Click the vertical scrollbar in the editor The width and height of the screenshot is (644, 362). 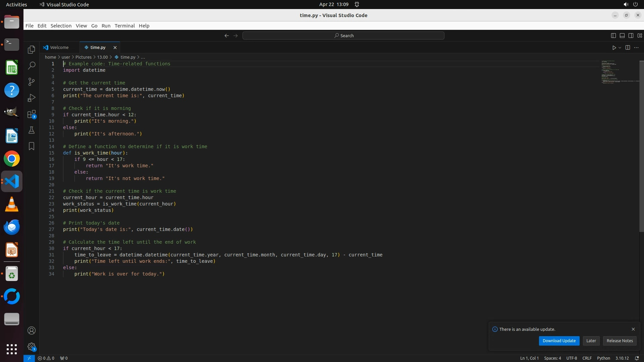641,146
